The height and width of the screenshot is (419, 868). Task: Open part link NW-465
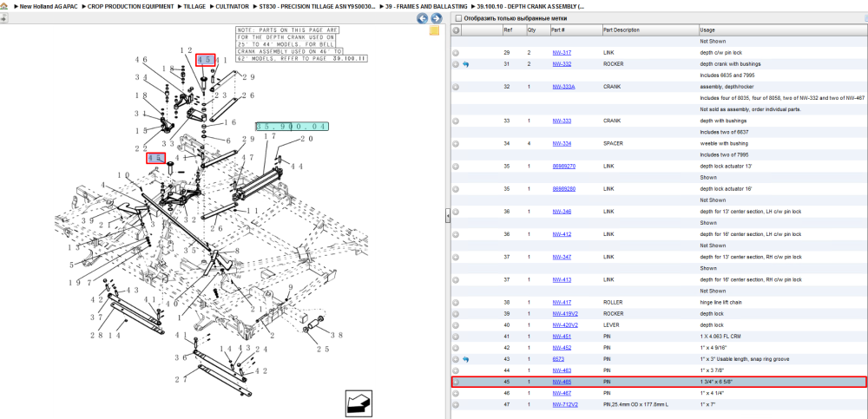[x=562, y=382]
